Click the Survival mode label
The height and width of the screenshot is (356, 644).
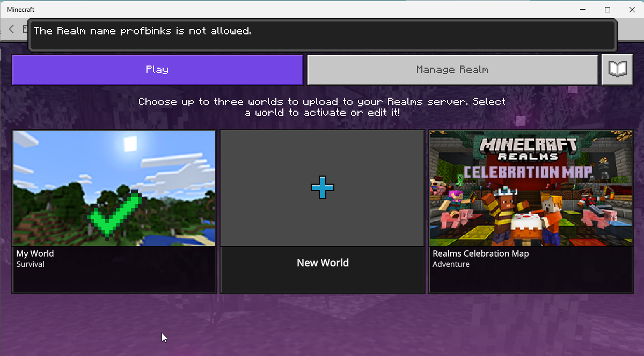[30, 264]
